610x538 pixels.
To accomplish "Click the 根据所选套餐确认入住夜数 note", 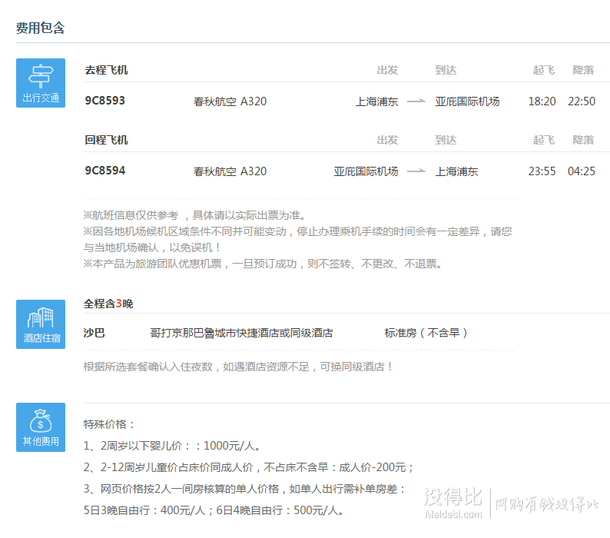I will 238,367.
